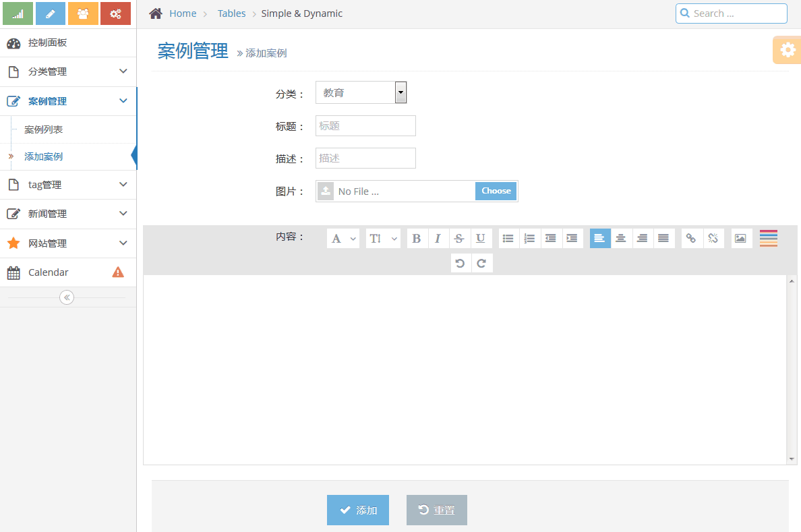Image resolution: width=801 pixels, height=532 pixels.
Task: Apply strikethrough formatting
Action: 459,238
